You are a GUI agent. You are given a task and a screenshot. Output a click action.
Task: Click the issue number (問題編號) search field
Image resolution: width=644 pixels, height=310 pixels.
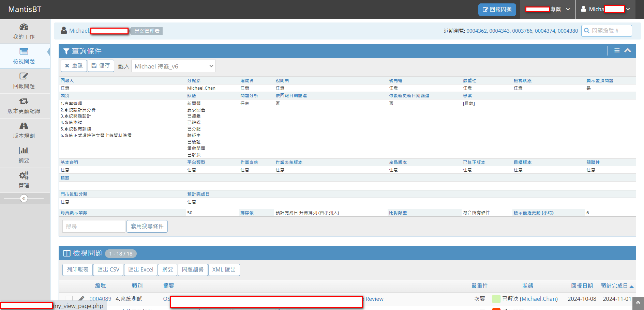(610, 31)
